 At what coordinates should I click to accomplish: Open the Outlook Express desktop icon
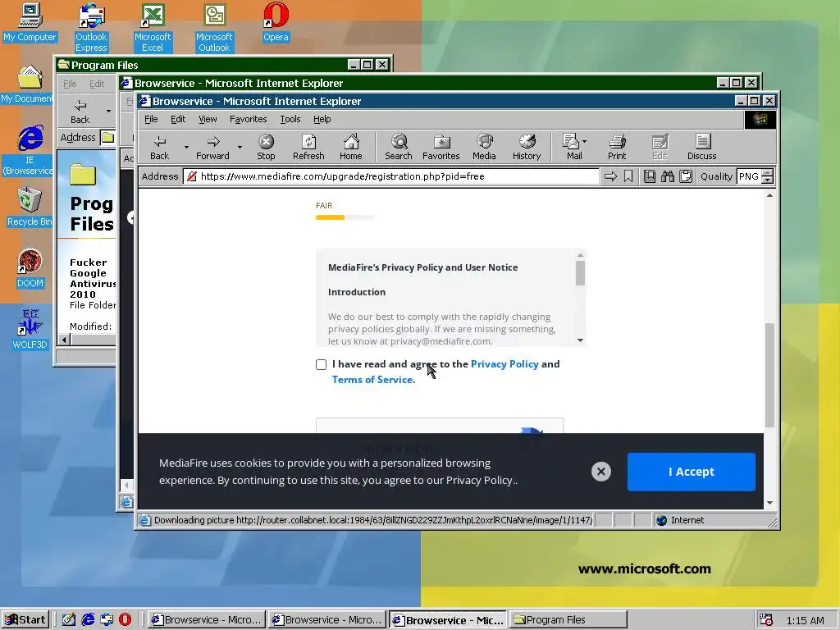pyautogui.click(x=91, y=27)
